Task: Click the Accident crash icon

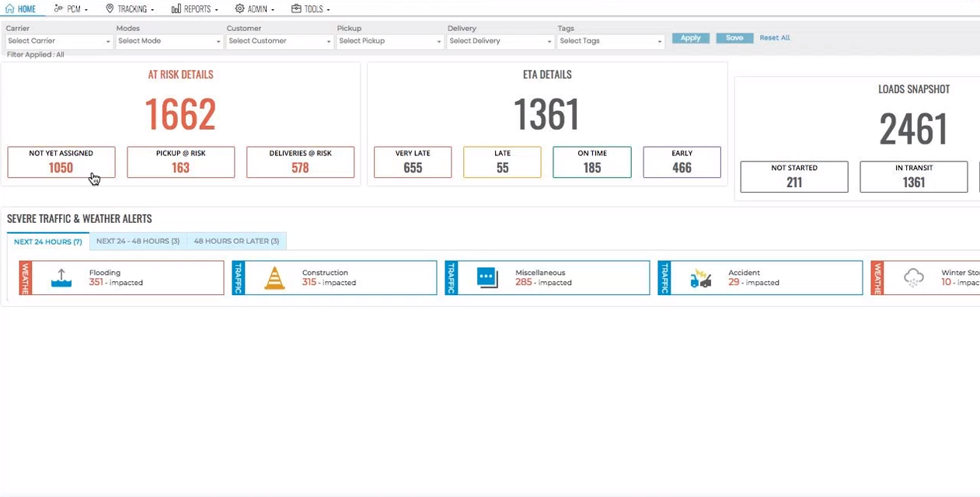Action: [x=700, y=278]
